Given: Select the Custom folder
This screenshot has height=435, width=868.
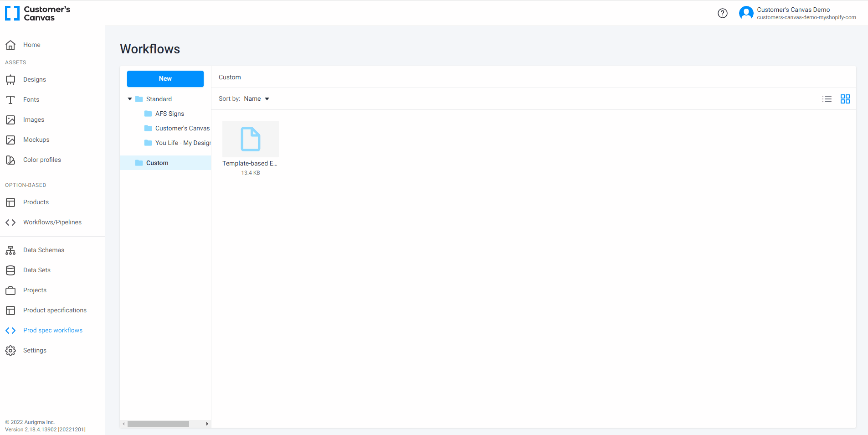Looking at the screenshot, I should (157, 163).
